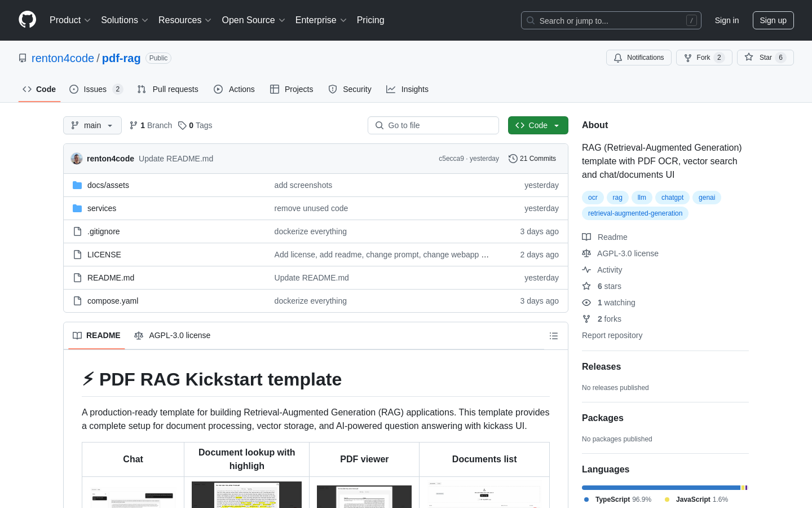Open commit history clock icon
This screenshot has width=812, height=508.
[x=513, y=159]
